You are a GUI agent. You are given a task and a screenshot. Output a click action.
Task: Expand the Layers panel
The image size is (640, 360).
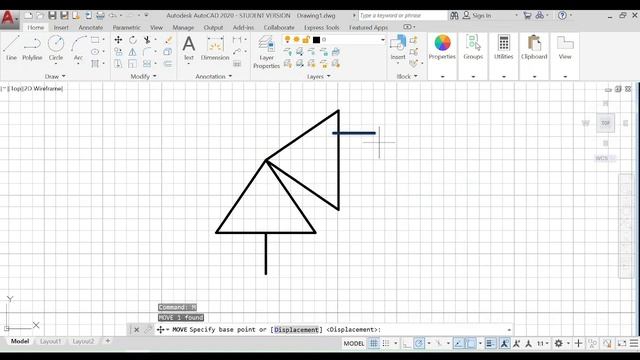coord(319,76)
